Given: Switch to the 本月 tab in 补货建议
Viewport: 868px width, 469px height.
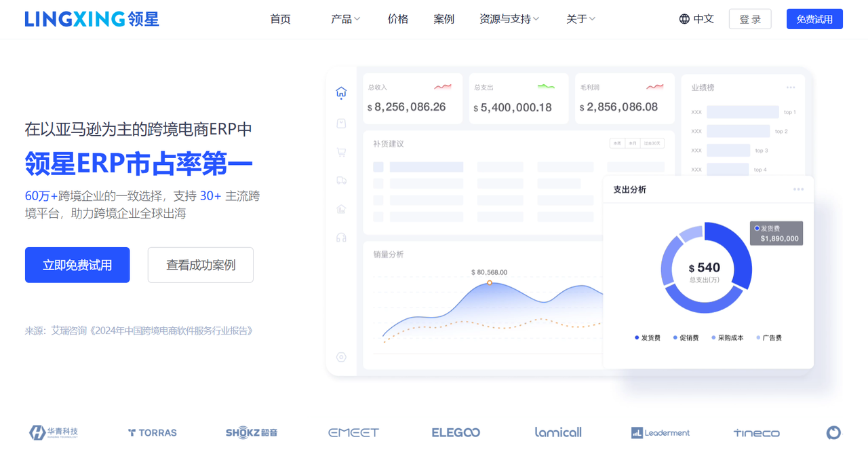Looking at the screenshot, I should tap(632, 143).
